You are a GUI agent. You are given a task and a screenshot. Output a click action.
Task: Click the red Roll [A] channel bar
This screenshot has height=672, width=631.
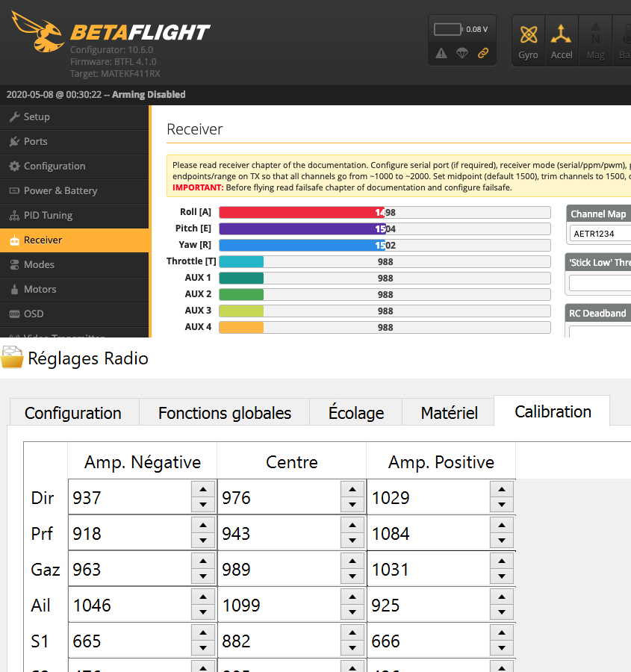coord(385,212)
